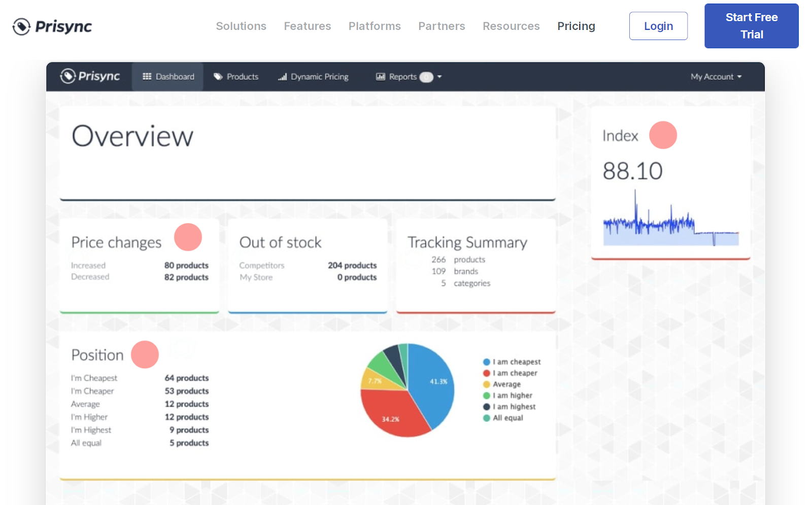Click pink hotspot dot beside Index
The width and height of the screenshot is (812, 505).
coord(663,135)
